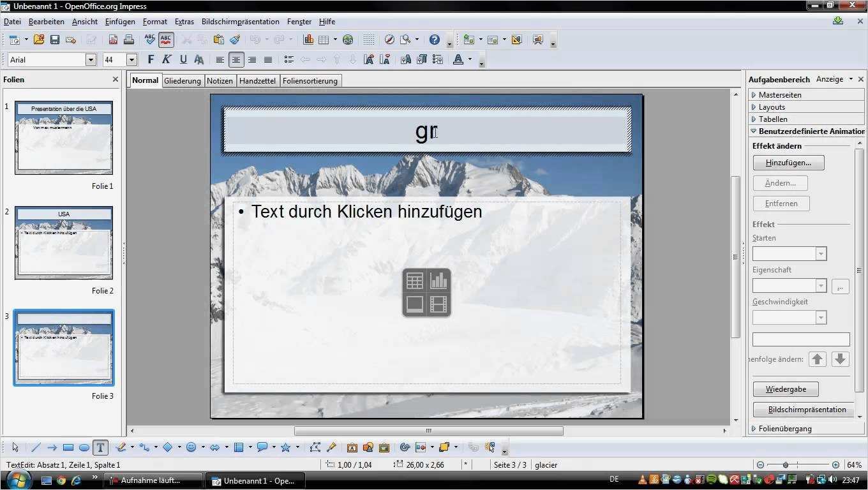Toggle centered text alignment
The image size is (868, 490).
236,59
